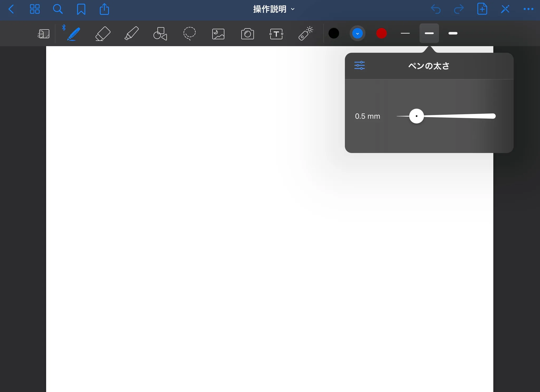The height and width of the screenshot is (392, 540).
Task: Expand the blue pen color options
Action: click(x=357, y=34)
